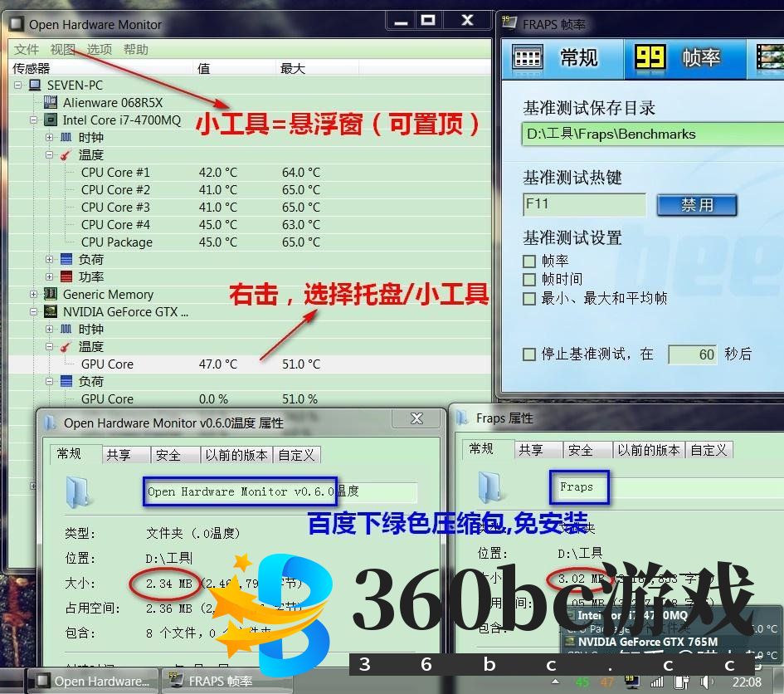Open the FRAPS 常规 tab keyboard icon
This screenshot has height=694, width=784.
click(528, 57)
